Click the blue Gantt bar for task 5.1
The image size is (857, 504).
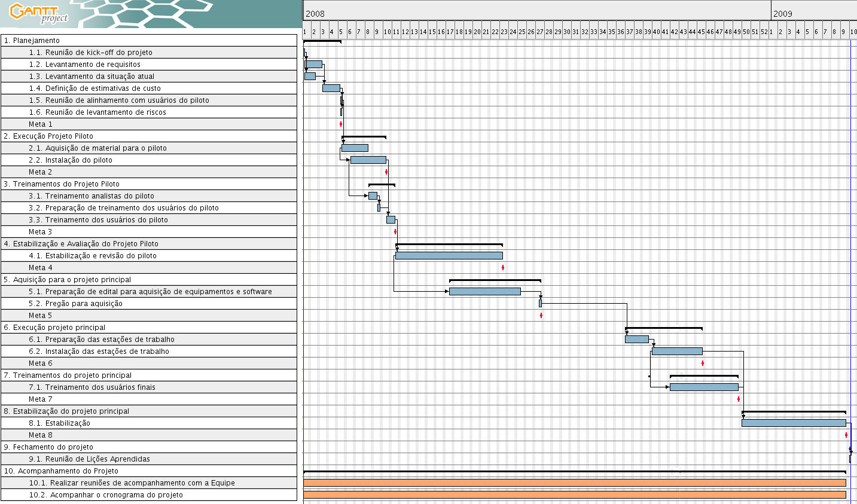[x=485, y=292]
